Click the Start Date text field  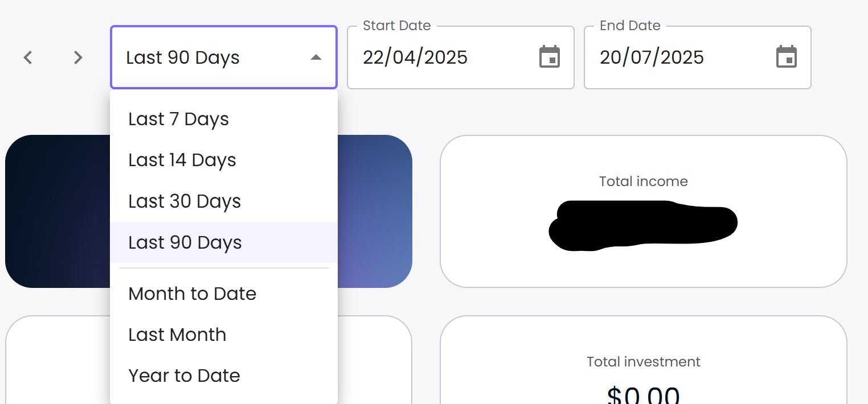[x=461, y=57]
